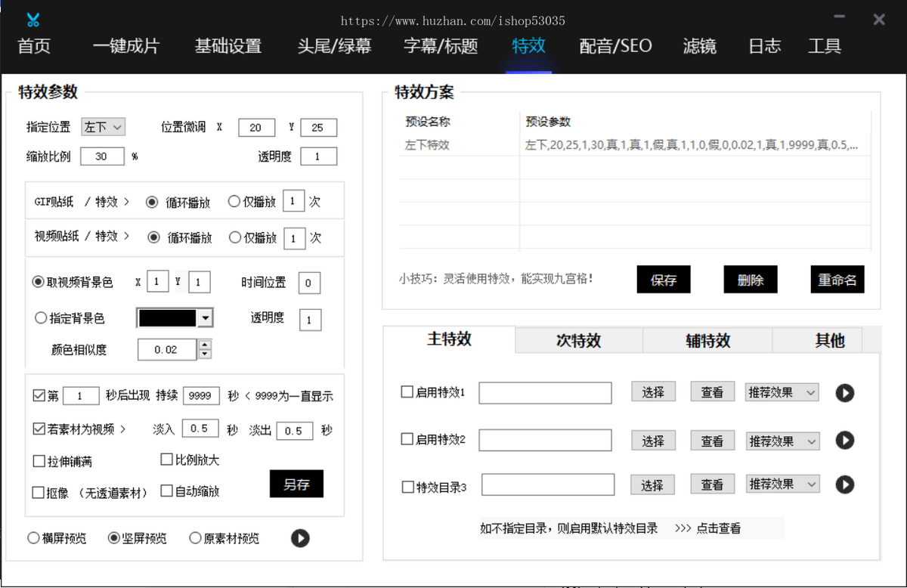Image resolution: width=907 pixels, height=588 pixels.
Task: Select 视频贴纸 循环播放 radio option
Action: click(x=154, y=237)
